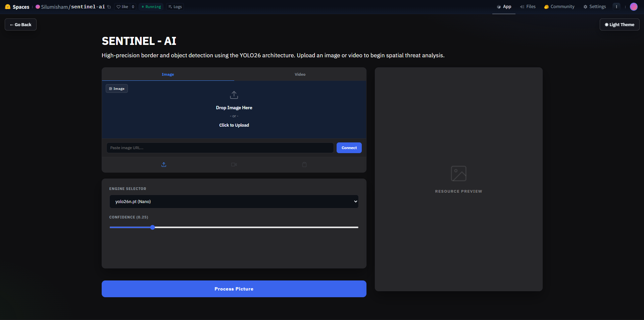Screen dimensions: 644x320
Task: Click the "Click to Upload" text
Action: tap(234, 125)
